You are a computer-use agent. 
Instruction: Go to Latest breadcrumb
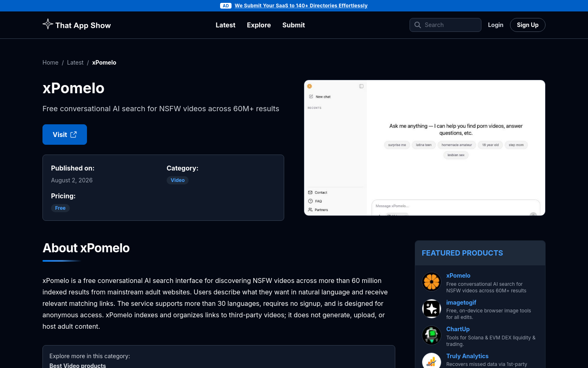75,63
